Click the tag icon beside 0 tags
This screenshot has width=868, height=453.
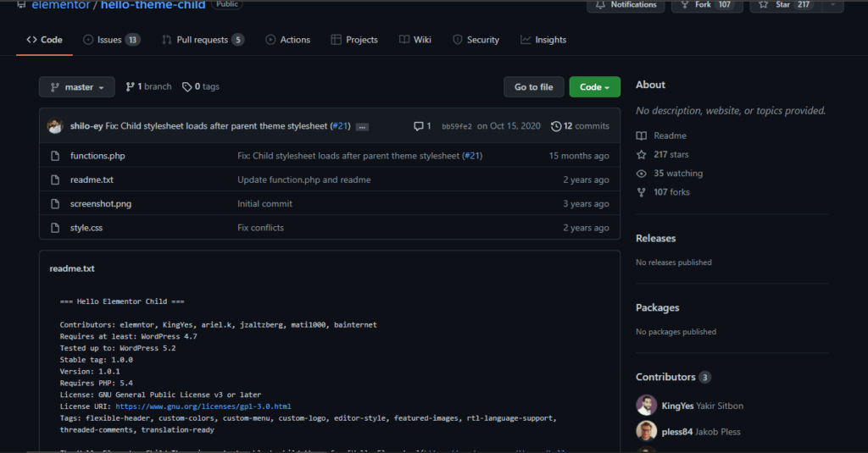point(186,87)
